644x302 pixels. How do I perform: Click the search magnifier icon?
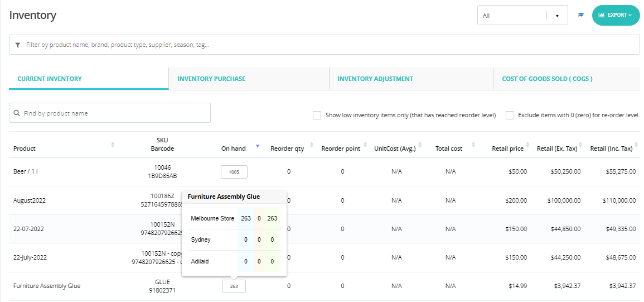[17, 113]
